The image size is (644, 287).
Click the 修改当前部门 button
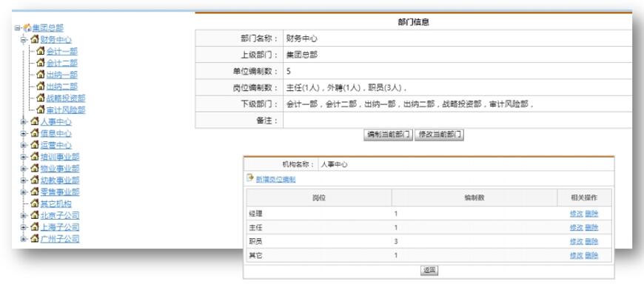[x=440, y=135]
